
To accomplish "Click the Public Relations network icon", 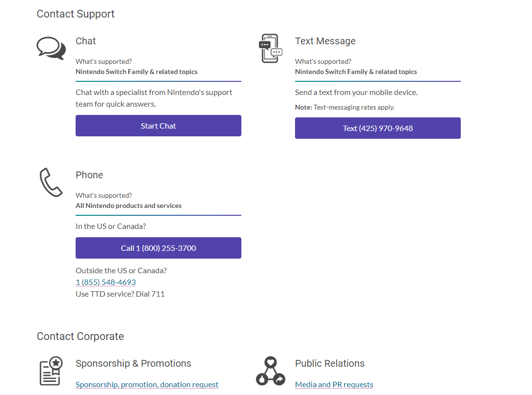I will click(271, 371).
